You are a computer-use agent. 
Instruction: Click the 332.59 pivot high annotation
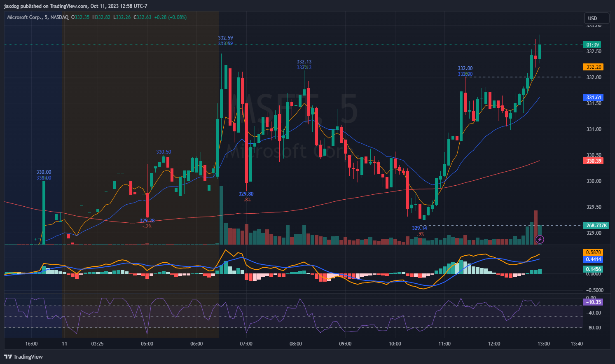[x=225, y=38]
